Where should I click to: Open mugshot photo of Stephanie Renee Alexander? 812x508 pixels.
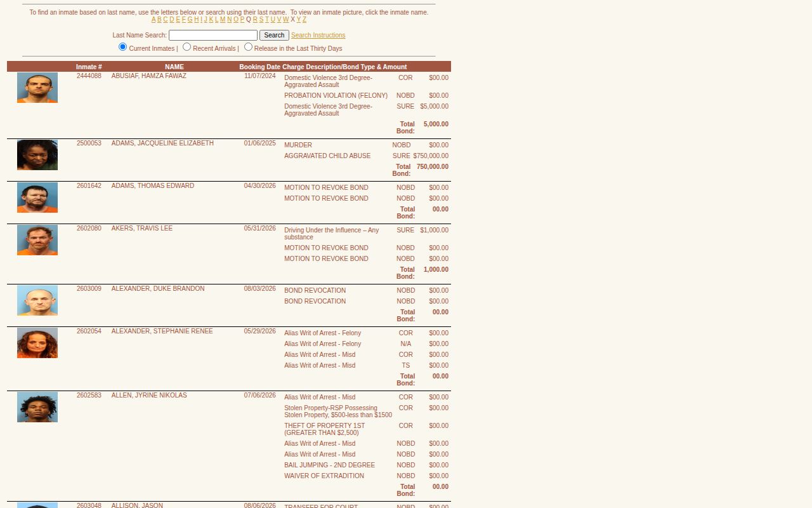click(37, 343)
